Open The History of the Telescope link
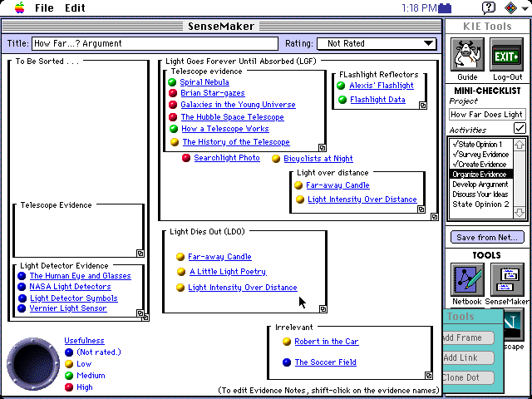This screenshot has height=399, width=532. (236, 142)
